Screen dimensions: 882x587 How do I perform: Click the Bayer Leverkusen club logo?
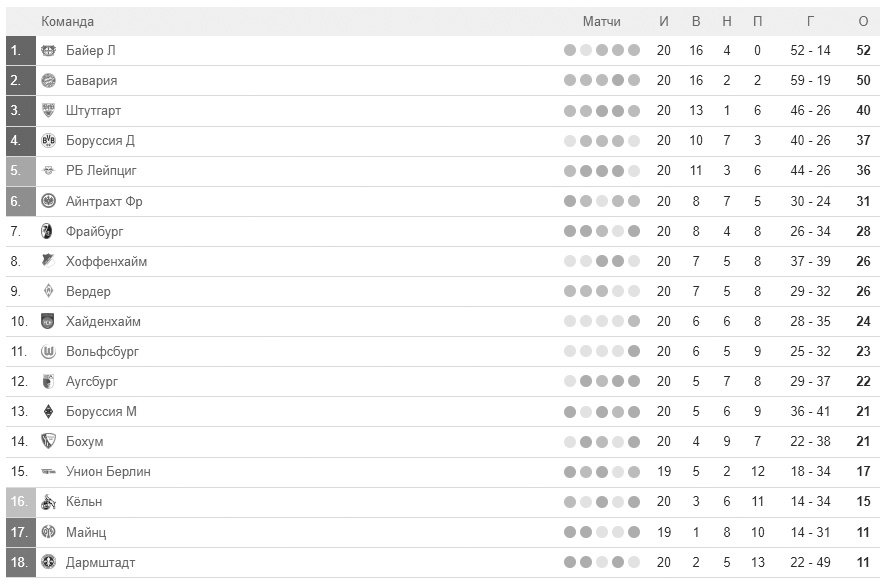tap(48, 51)
